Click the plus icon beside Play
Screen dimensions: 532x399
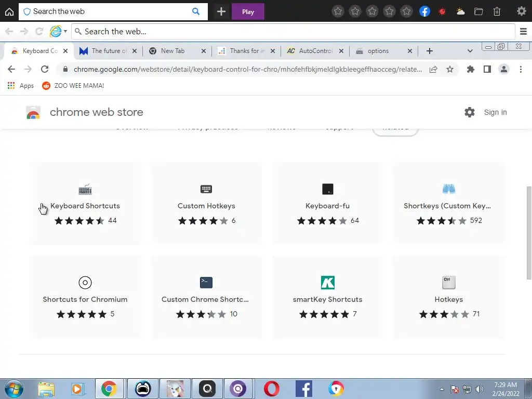(x=221, y=11)
